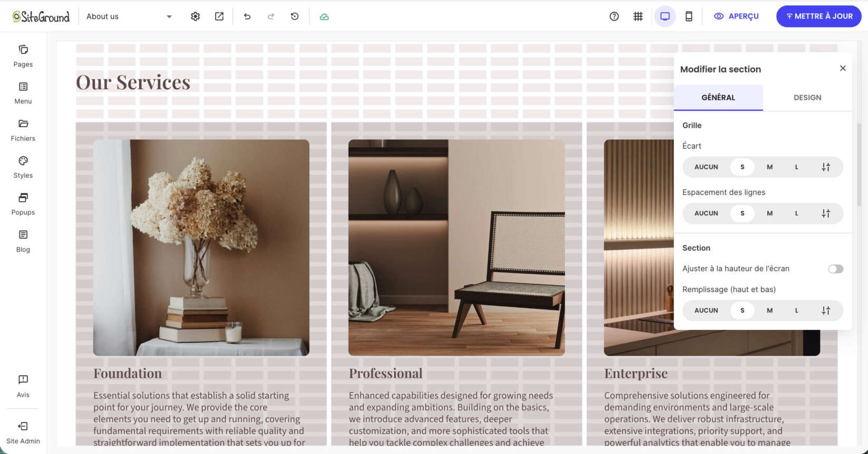Select the Professional chair image
Image resolution: width=868 pixels, height=454 pixels.
pyautogui.click(x=457, y=248)
